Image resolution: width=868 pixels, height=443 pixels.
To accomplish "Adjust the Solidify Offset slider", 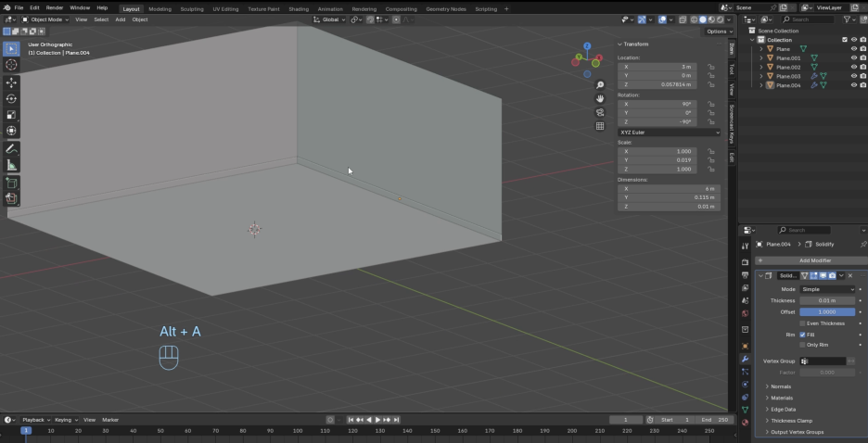I will 827,312.
